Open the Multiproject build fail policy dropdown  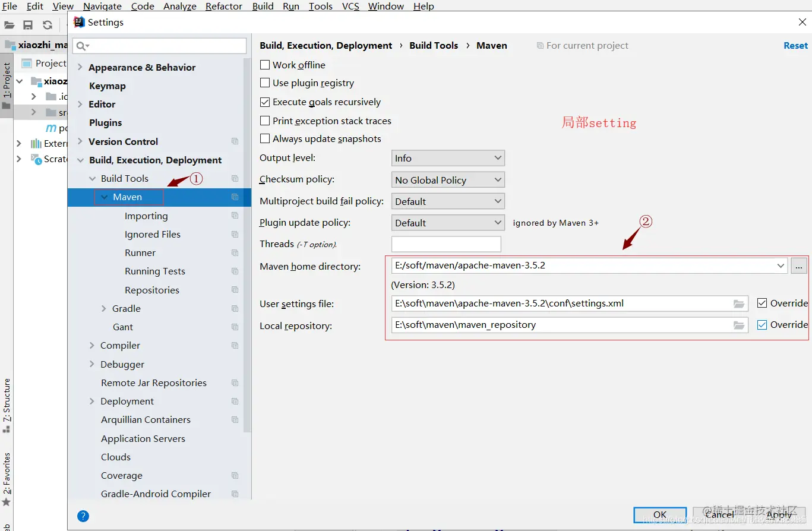click(x=448, y=201)
